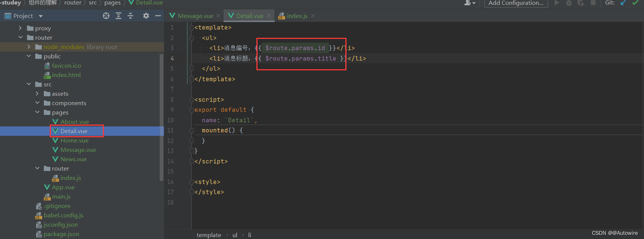The image size is (644, 239).
Task: Select News.vue in the project tree
Action: pos(74,159)
